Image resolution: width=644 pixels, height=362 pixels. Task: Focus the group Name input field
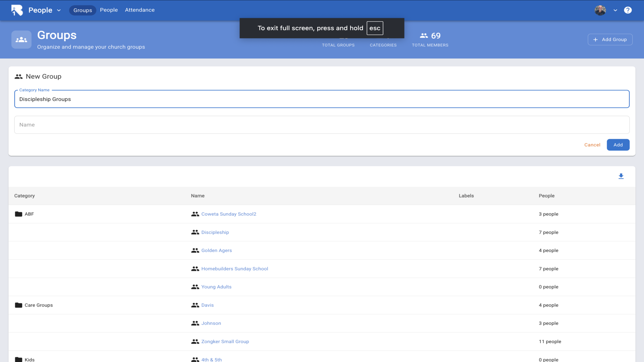[321, 125]
